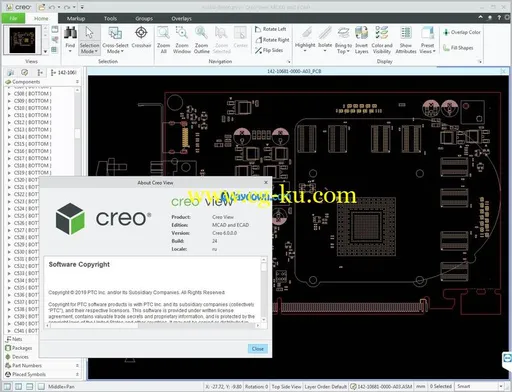512x392 pixels.
Task: Open the Overlays ribbon tab
Action: point(181,18)
